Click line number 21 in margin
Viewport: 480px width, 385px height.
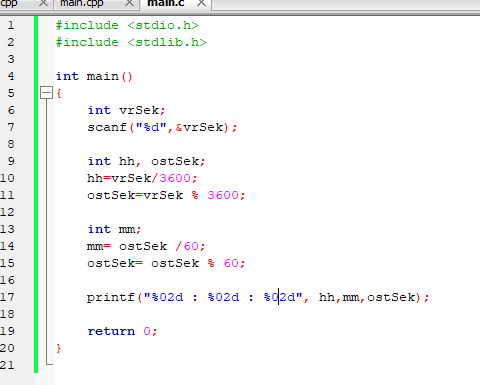[7, 365]
